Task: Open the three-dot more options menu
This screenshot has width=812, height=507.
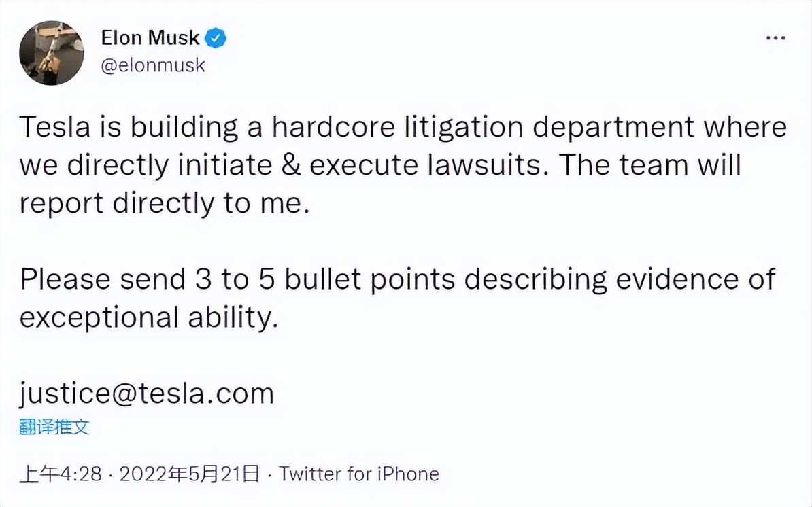Action: point(775,39)
